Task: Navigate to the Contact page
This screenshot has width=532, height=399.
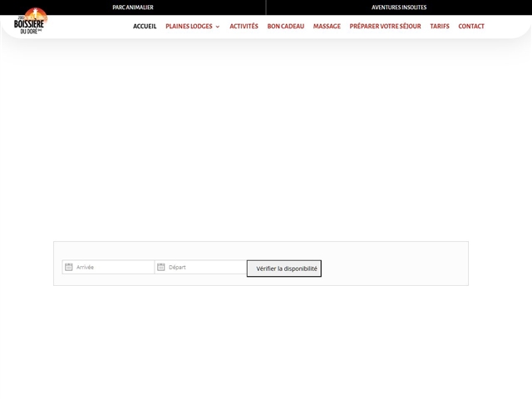Action: coord(471,27)
